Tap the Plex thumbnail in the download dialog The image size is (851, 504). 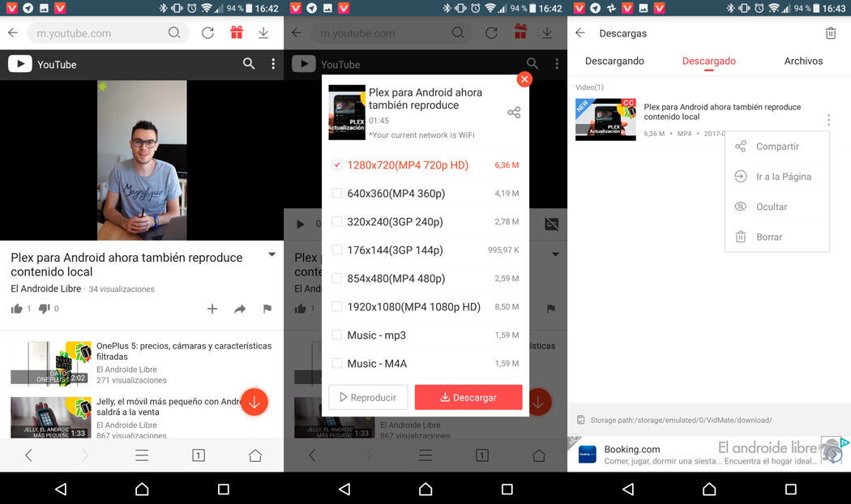pyautogui.click(x=347, y=113)
